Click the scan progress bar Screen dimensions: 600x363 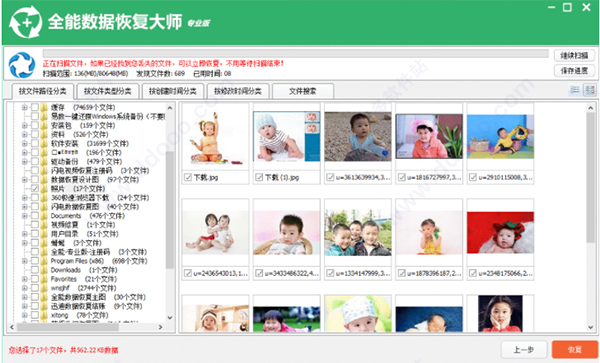295,53
